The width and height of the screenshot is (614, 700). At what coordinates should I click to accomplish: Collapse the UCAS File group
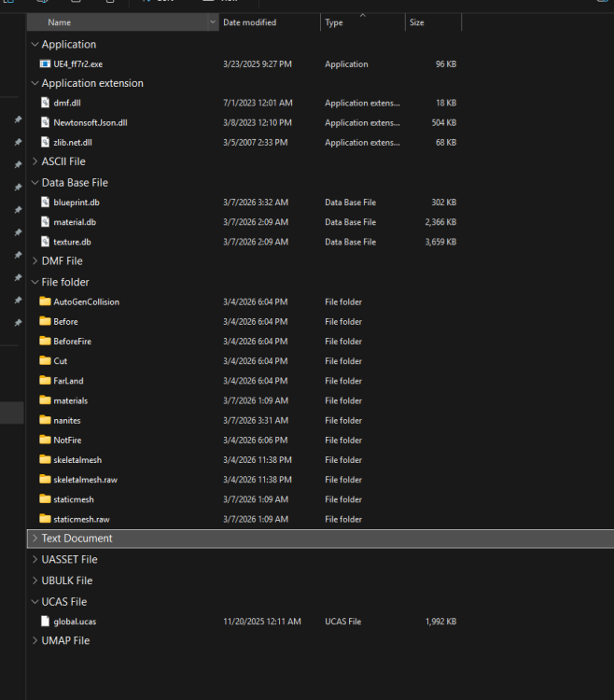(x=35, y=602)
